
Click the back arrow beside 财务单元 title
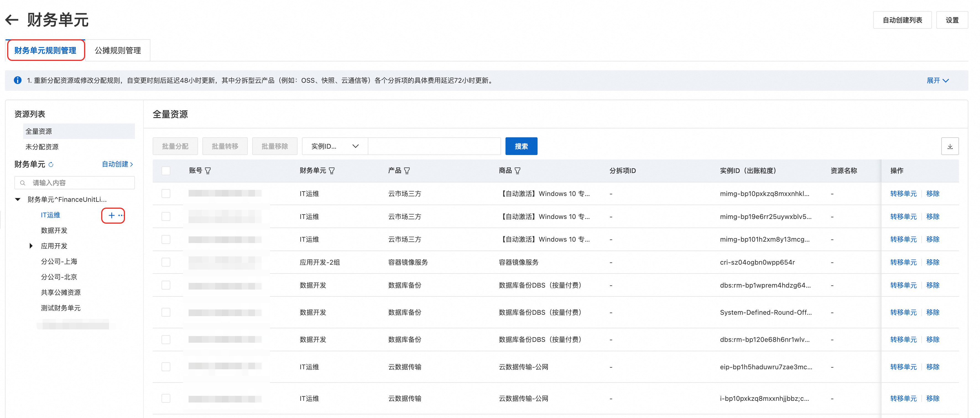(x=12, y=20)
